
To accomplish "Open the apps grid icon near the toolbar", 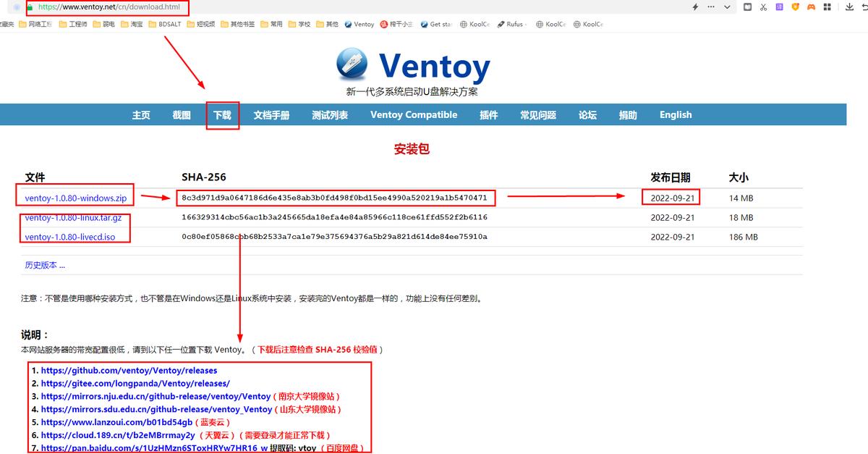I will point(828,7).
